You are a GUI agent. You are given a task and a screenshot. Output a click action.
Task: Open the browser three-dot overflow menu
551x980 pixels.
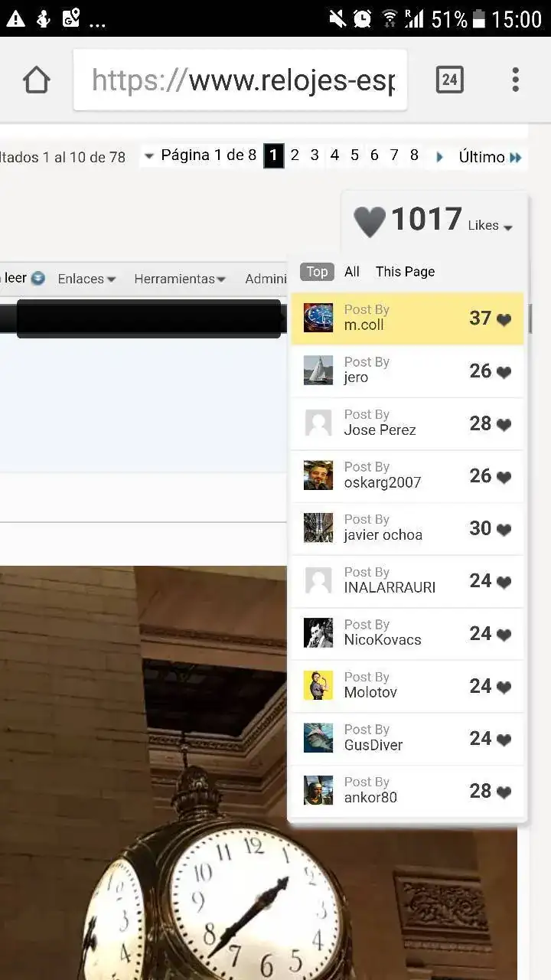click(x=515, y=80)
